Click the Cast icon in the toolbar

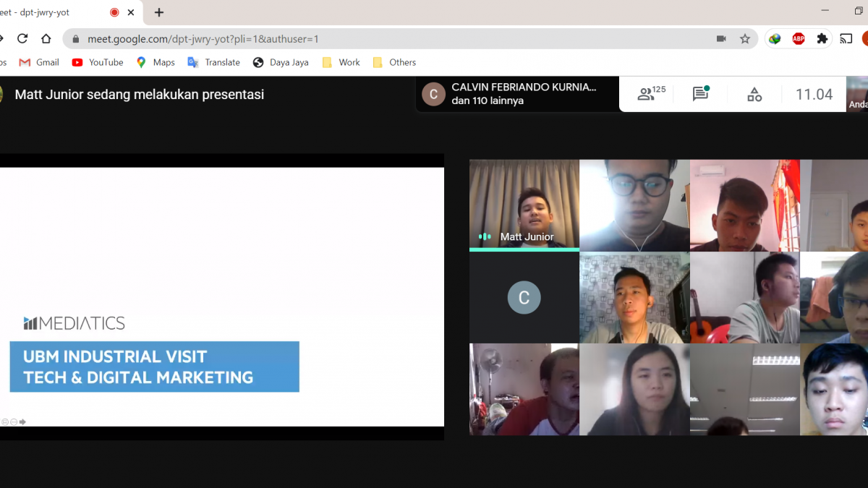tap(846, 39)
